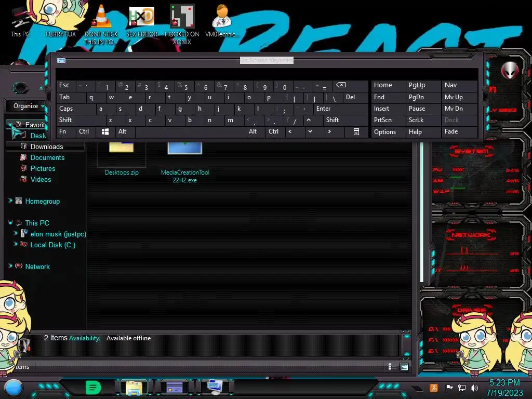Click the Explorer vertical scrollbar
Image resolution: width=532 pixels, height=399 pixels.
point(422,212)
